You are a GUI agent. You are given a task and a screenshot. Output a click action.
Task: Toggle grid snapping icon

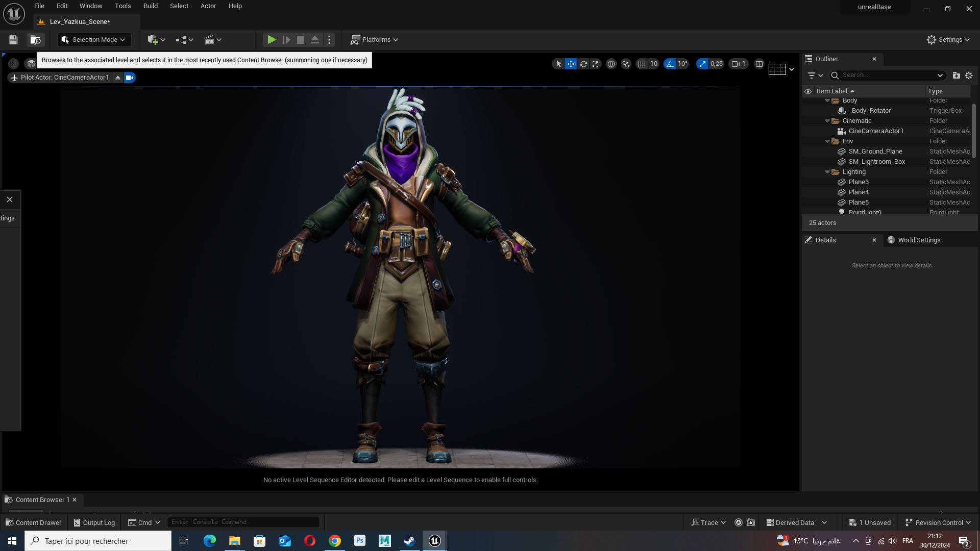click(x=642, y=64)
